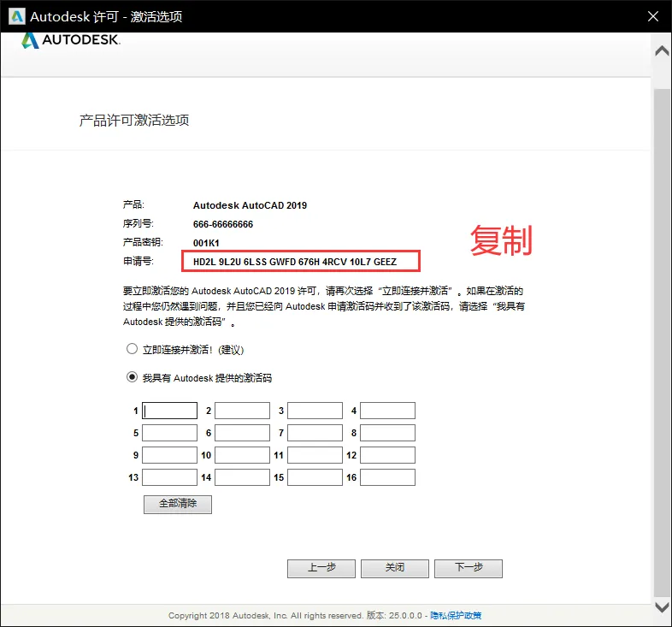The width and height of the screenshot is (672, 627).
Task: Click activation code field 7
Action: coord(315,433)
